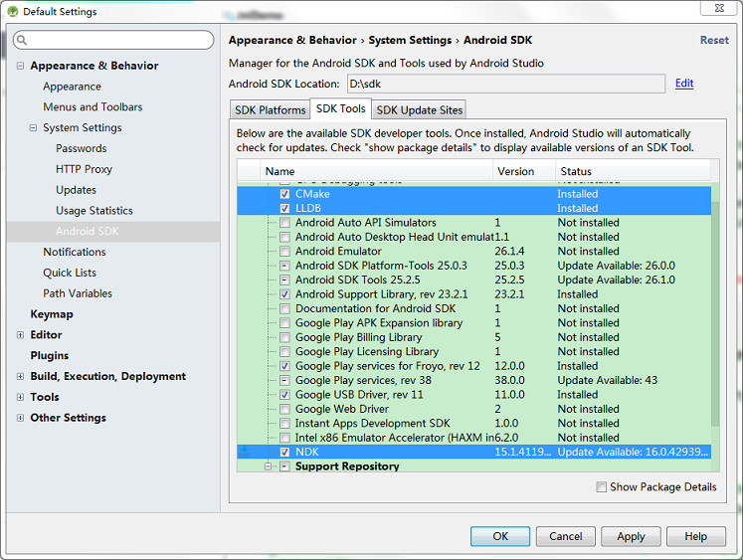
Task: Click the search magnifier icon in settings
Action: point(22,40)
